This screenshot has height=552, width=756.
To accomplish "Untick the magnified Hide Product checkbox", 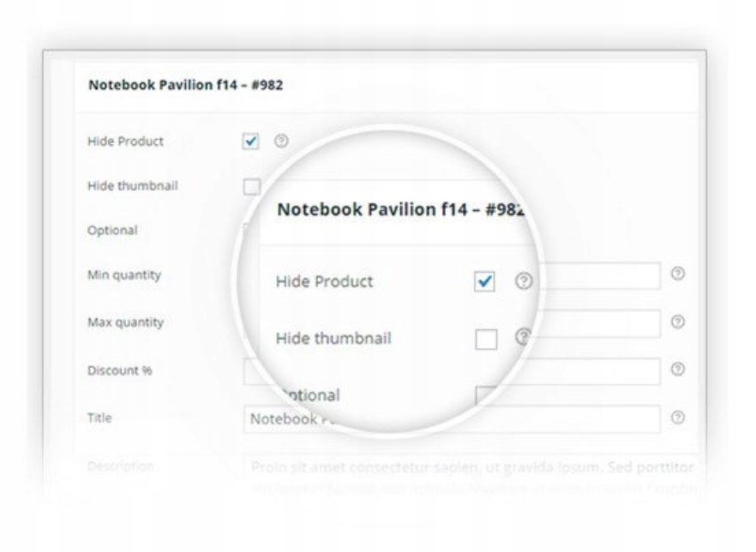I will click(485, 281).
